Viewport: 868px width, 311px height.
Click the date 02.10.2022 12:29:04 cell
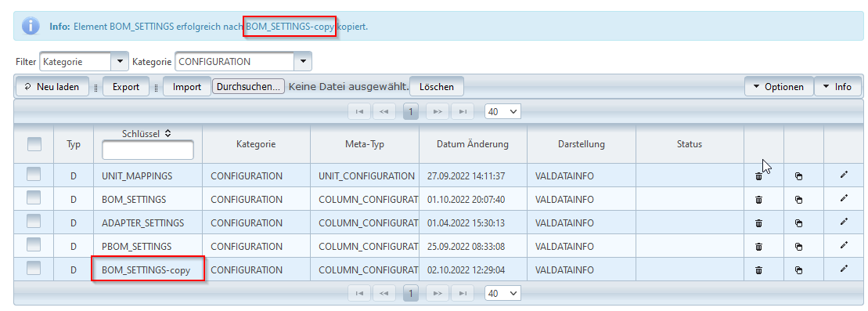[x=473, y=270]
